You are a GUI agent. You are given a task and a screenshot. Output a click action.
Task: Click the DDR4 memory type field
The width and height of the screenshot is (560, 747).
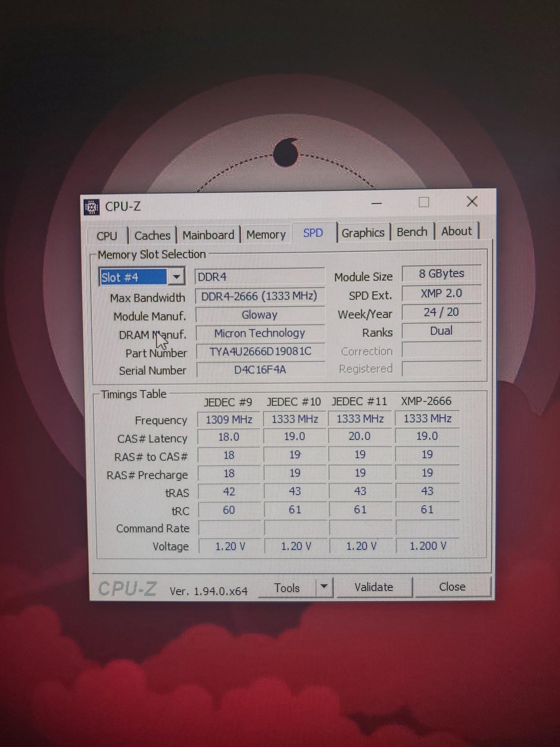(x=259, y=276)
